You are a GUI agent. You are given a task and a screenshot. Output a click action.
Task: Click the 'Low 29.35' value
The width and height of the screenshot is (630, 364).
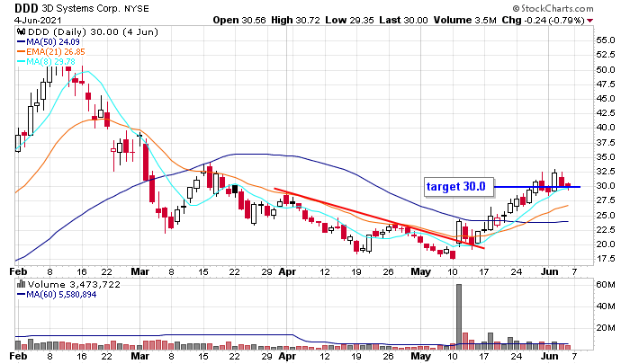[349, 20]
